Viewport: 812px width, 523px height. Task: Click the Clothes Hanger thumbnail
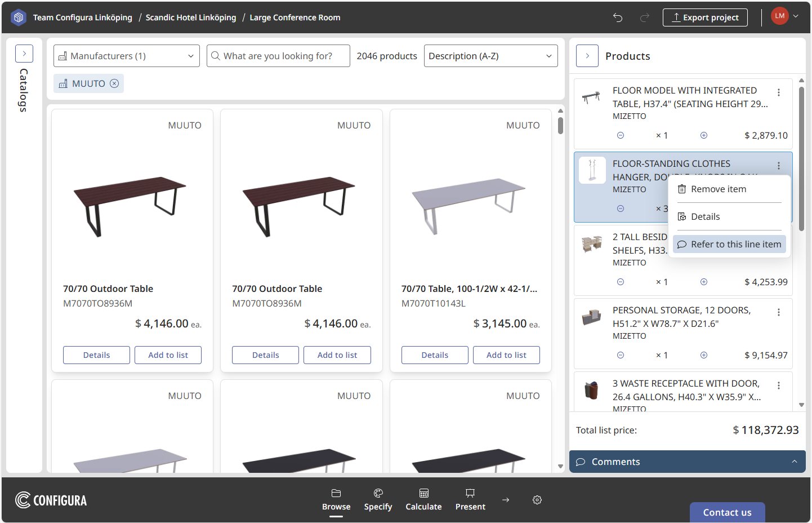592,170
